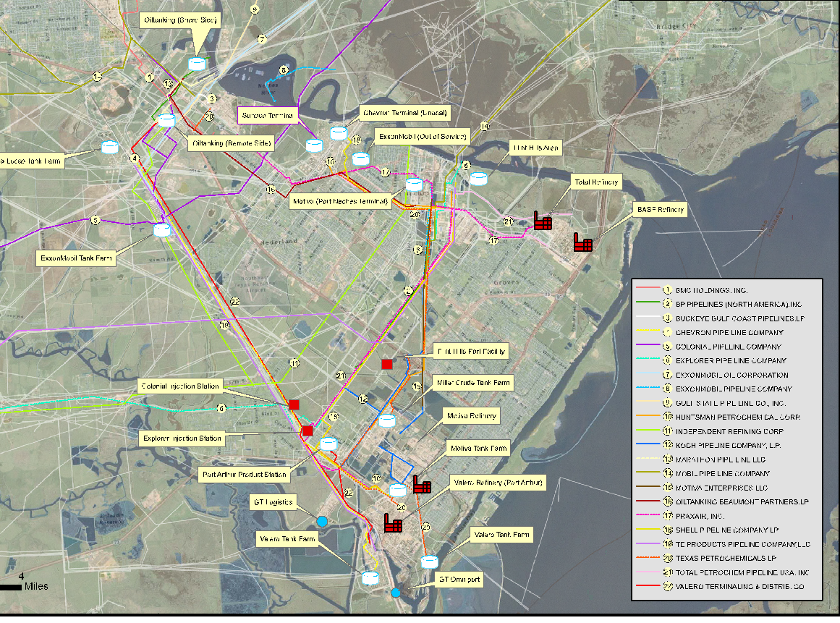
Task: Click the Colonial Injection Station red square marker
Action: (294, 404)
